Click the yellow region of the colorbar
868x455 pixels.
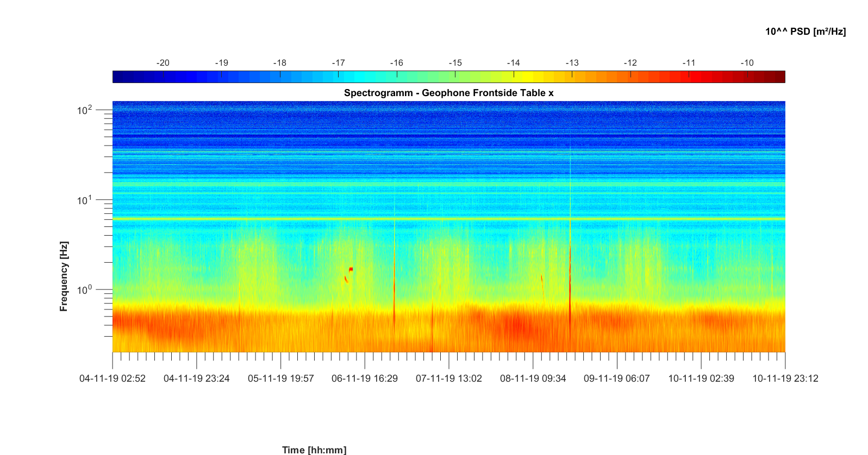pos(527,77)
